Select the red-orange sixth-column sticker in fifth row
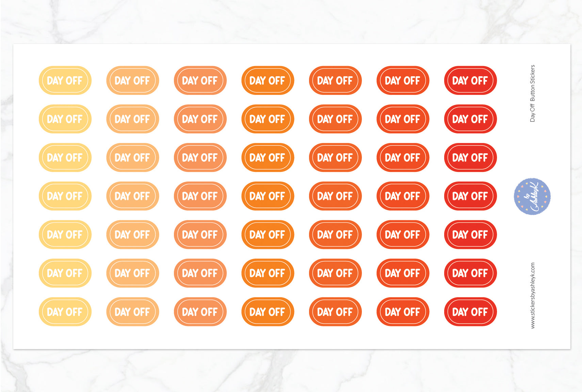 coord(403,234)
